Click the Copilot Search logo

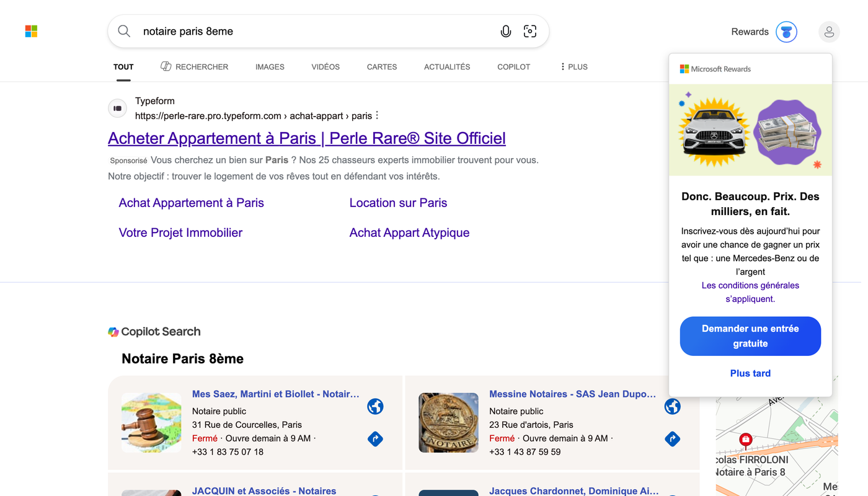[154, 332]
